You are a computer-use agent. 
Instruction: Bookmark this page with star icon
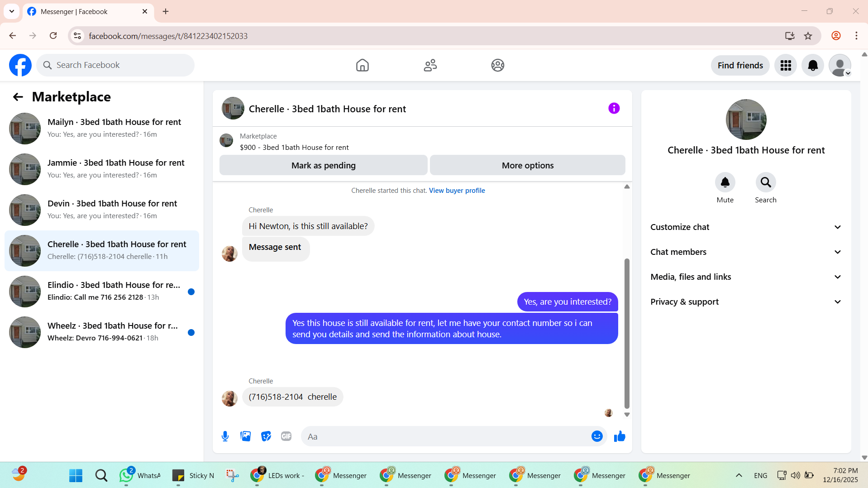(808, 36)
